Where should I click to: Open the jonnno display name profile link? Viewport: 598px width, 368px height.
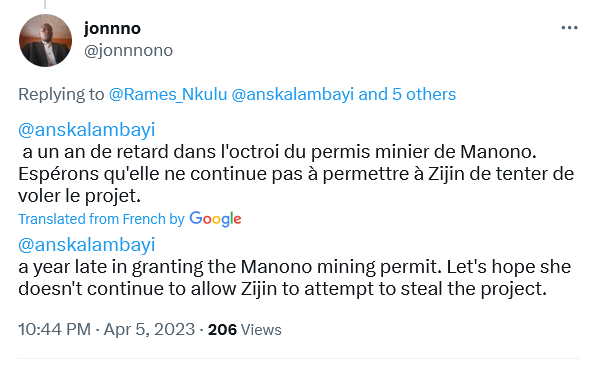point(112,28)
